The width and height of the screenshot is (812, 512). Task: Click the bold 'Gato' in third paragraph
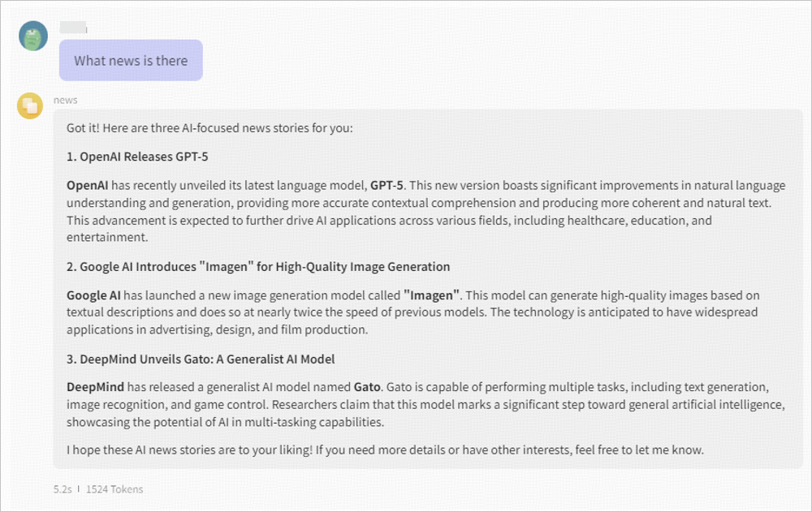367,387
